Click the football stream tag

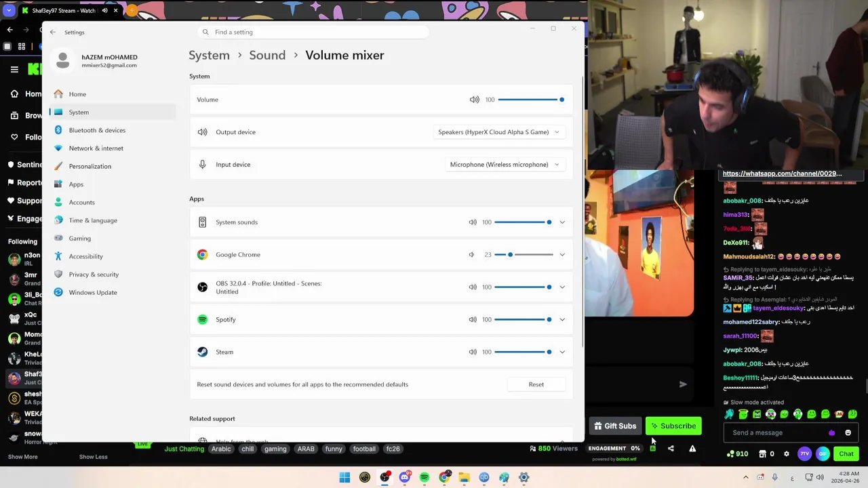click(364, 449)
